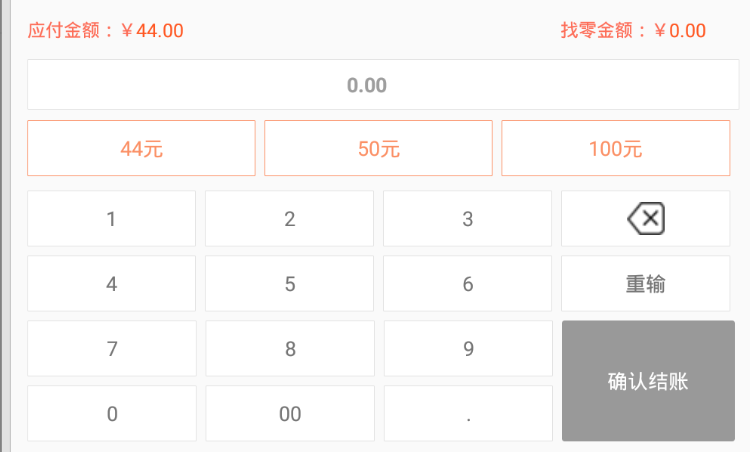Pick the 100元 quick amount
Image resolution: width=750 pixels, height=452 pixels.
coord(615,149)
